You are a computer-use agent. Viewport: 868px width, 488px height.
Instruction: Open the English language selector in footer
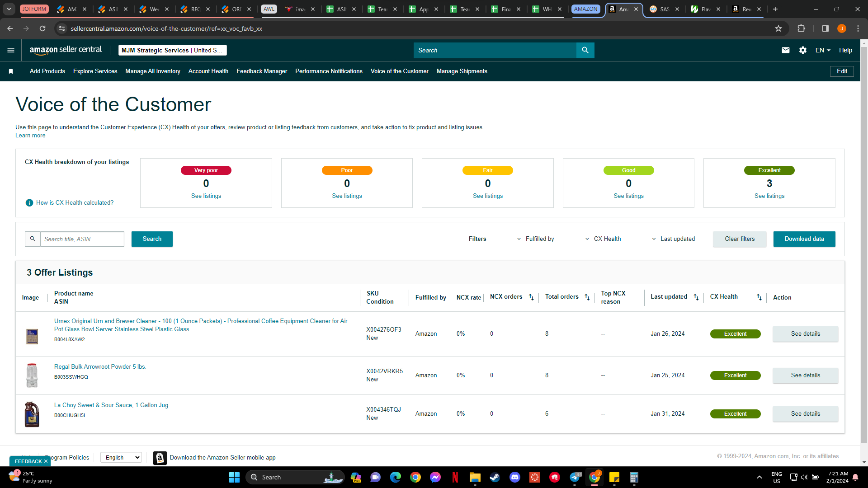(121, 458)
